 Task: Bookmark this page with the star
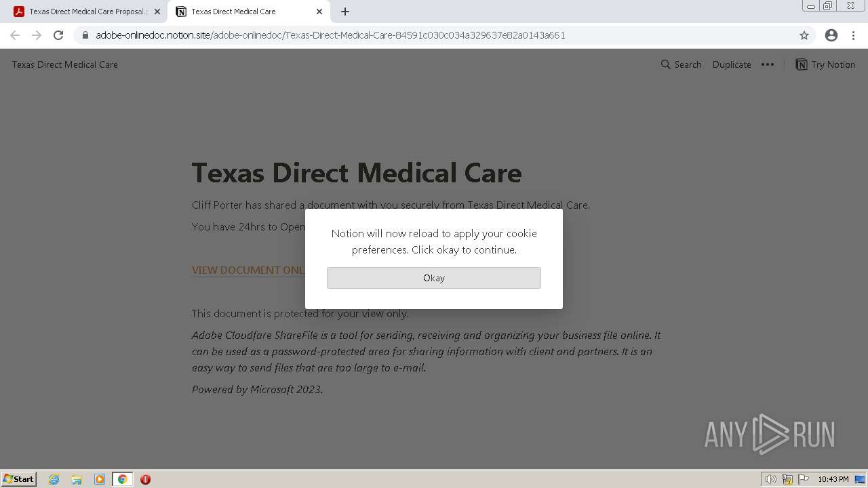pos(804,35)
